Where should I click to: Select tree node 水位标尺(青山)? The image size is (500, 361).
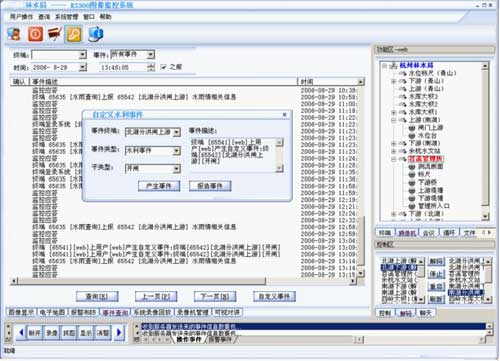coord(432,73)
